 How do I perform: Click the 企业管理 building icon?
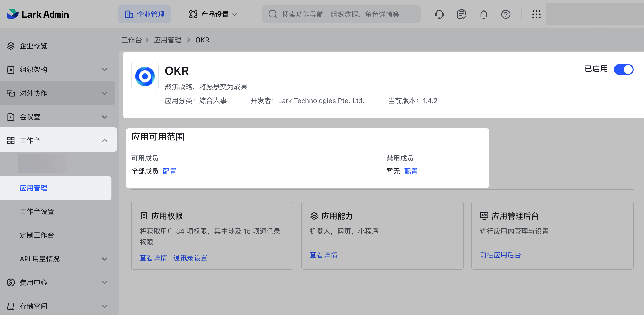[129, 14]
